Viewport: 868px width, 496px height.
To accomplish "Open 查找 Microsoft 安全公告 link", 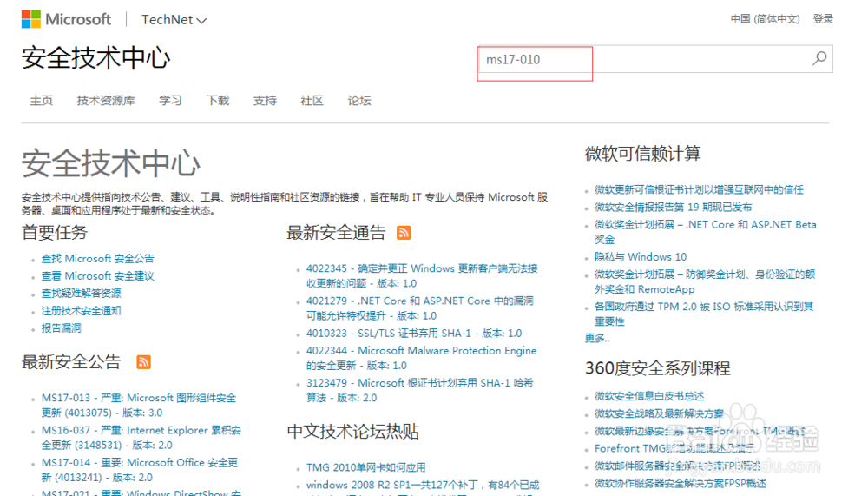I will click(98, 258).
